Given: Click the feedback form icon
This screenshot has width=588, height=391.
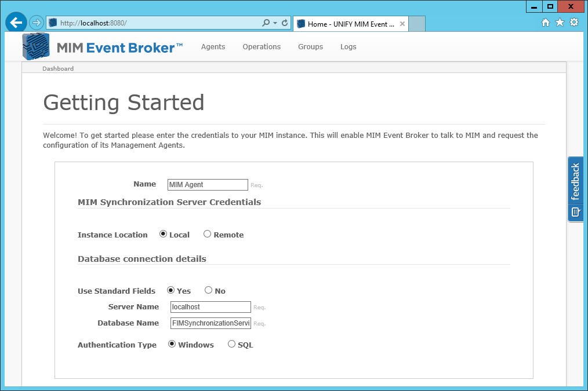Looking at the screenshot, I should 576,212.
